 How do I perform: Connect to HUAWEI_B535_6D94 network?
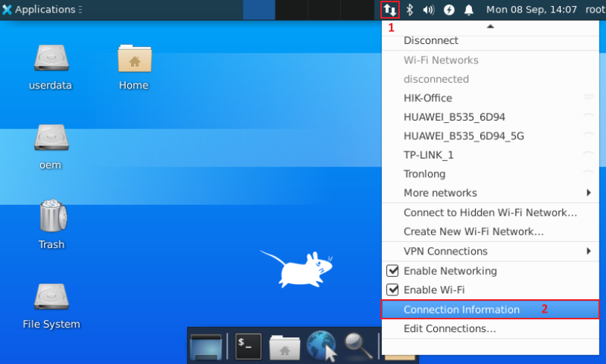click(x=491, y=117)
